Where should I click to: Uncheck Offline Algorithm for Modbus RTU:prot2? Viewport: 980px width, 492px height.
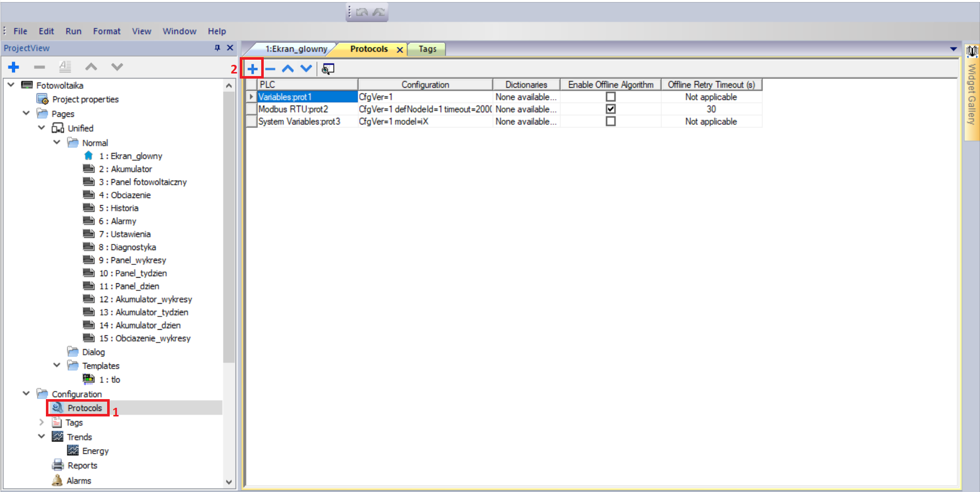pos(611,109)
